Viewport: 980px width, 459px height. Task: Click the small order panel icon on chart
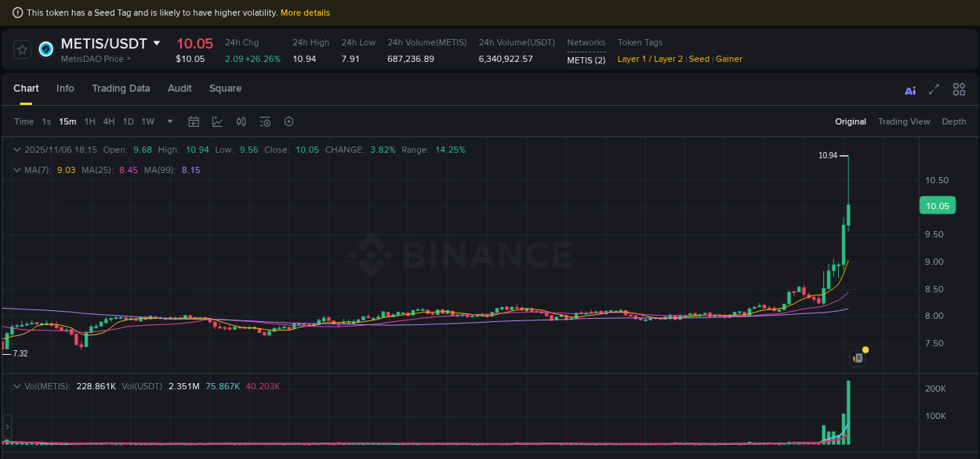[857, 357]
